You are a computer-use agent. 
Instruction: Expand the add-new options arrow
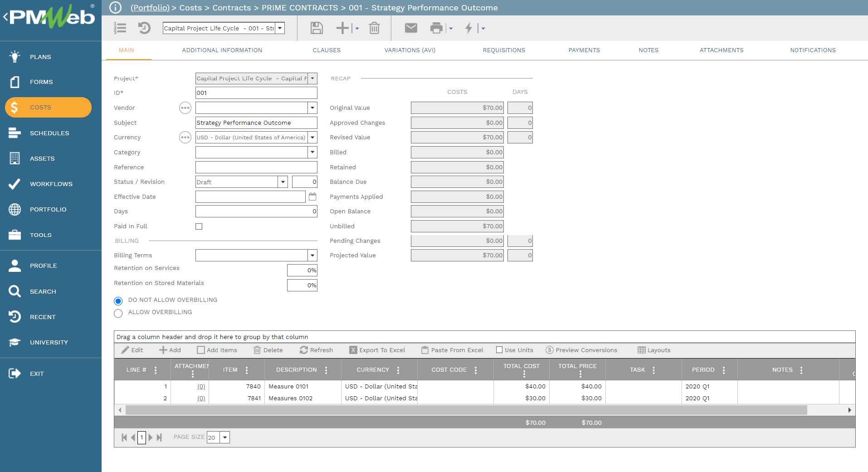(357, 28)
